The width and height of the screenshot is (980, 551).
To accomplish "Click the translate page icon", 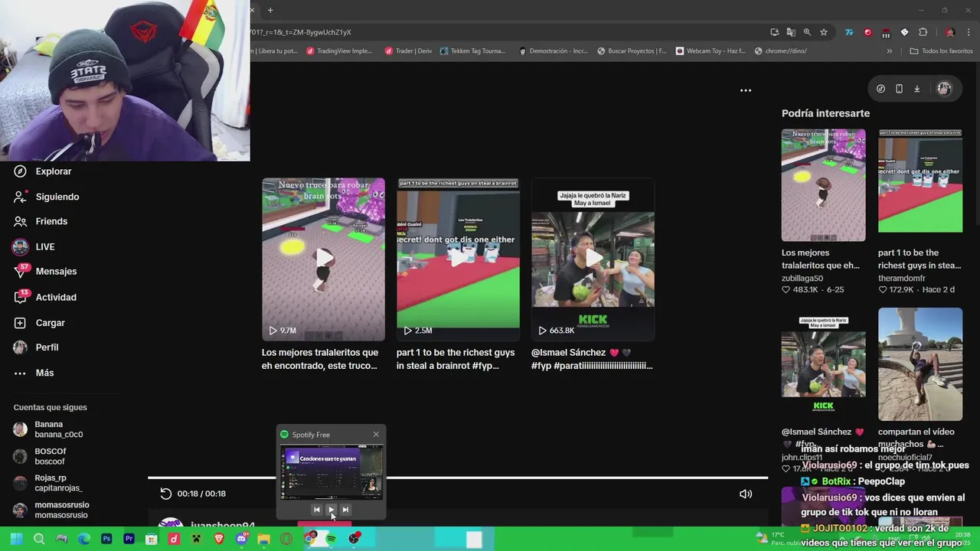I will 791,32.
